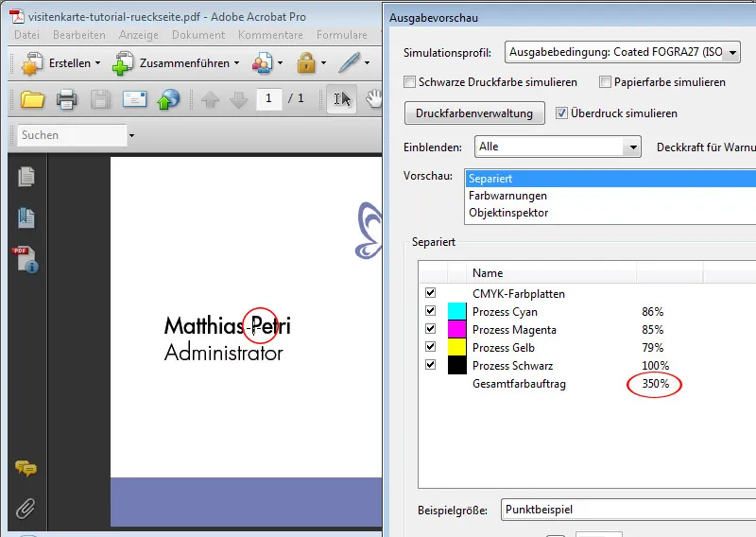Click the Name column header
756x537 pixels.
[x=551, y=273]
